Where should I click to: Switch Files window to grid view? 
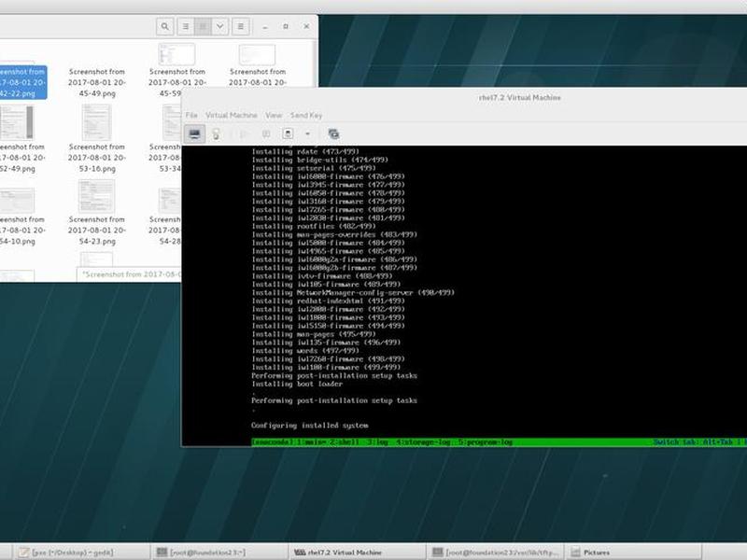click(203, 27)
